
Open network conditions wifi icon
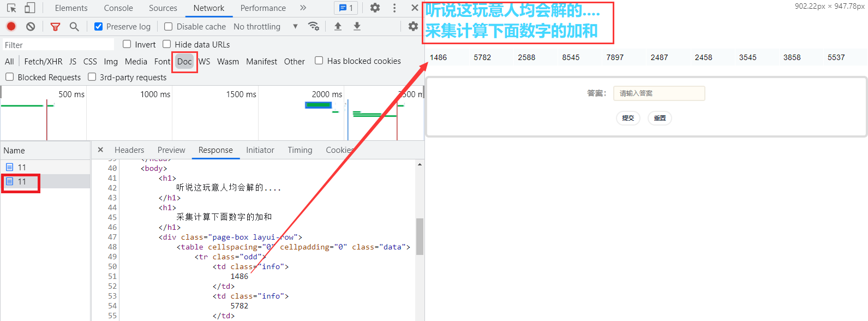pyautogui.click(x=314, y=26)
